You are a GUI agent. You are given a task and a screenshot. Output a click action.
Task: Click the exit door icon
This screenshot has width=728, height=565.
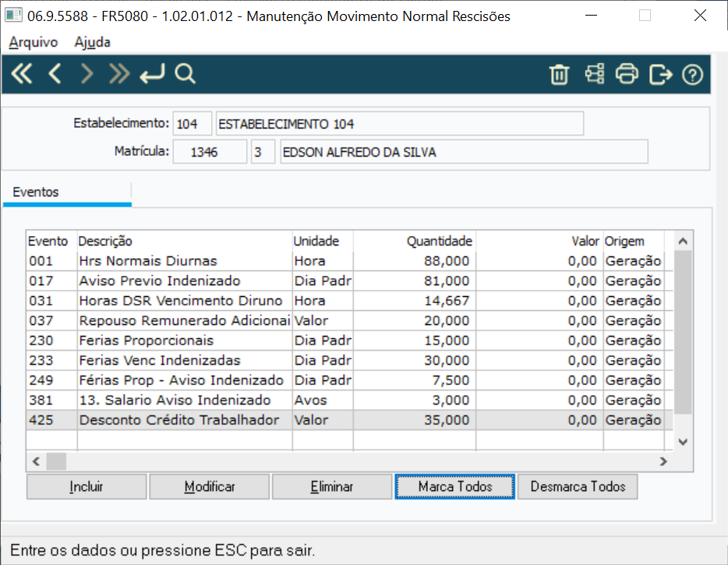660,74
